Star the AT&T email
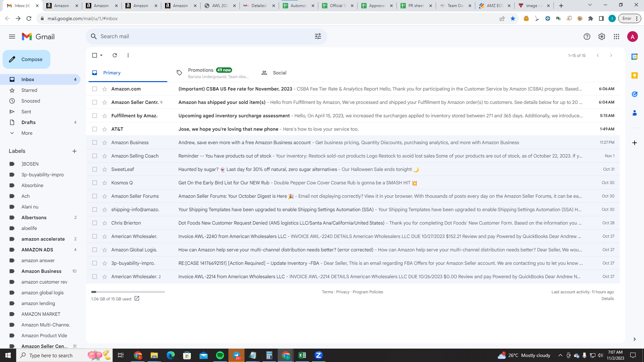This screenshot has height=362, width=644. pyautogui.click(x=105, y=129)
